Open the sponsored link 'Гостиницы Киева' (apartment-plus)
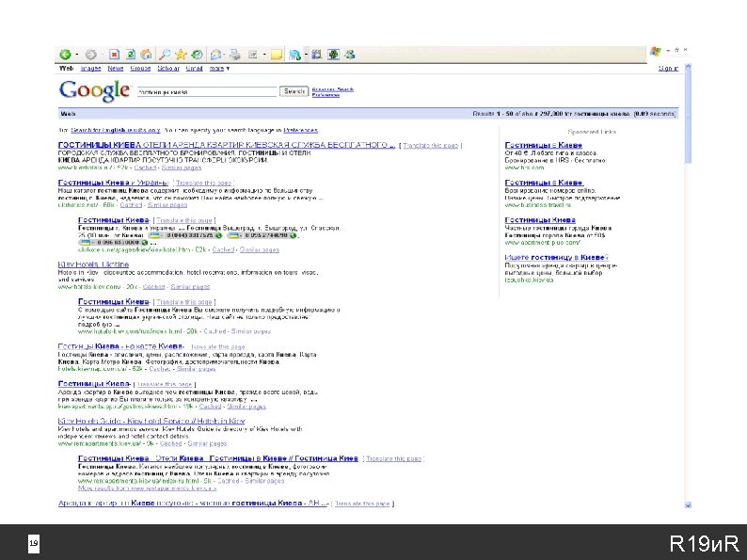 540,219
